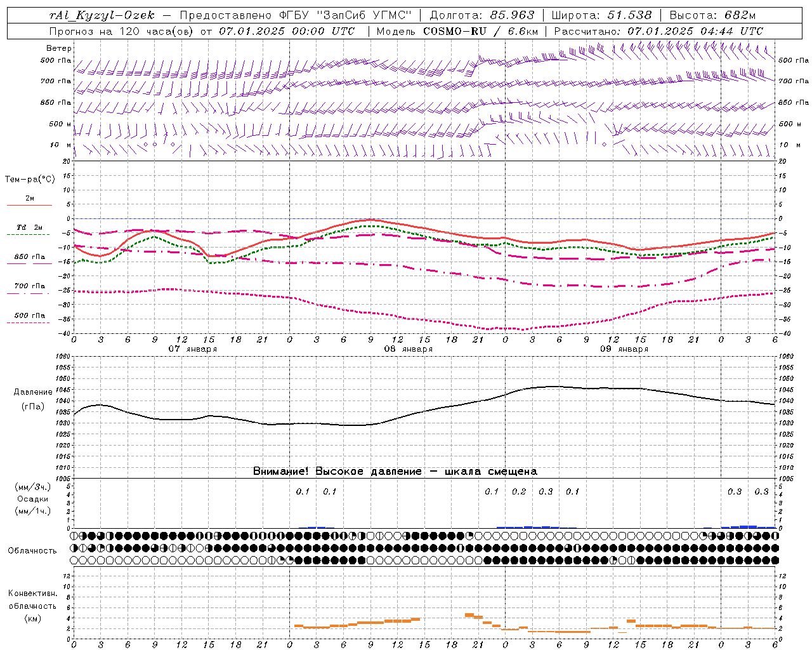Click the 08 января date label
Image resolution: width=812 pixels, height=650 pixels.
pyautogui.click(x=408, y=349)
